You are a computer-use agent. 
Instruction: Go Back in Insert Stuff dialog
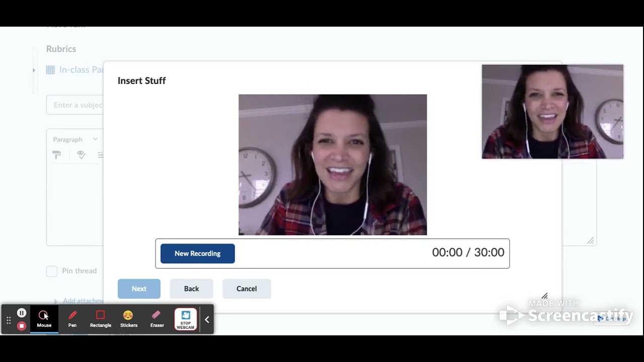click(191, 289)
